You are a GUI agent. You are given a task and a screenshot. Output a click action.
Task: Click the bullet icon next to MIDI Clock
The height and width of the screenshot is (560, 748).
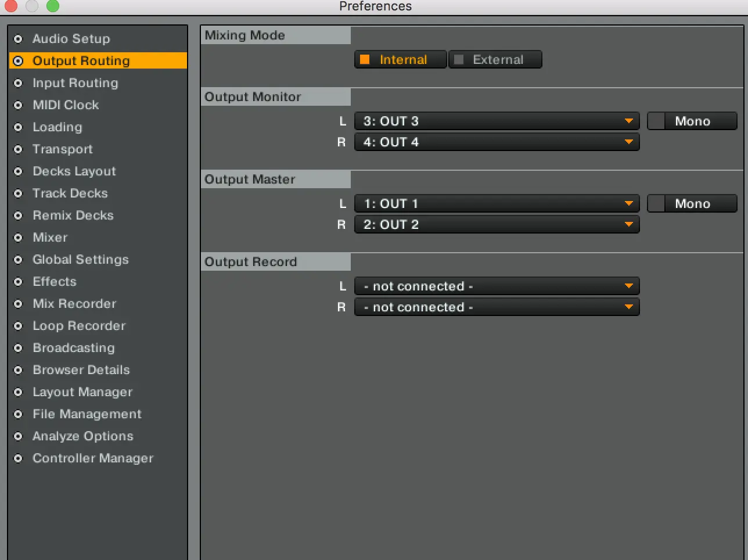pos(18,105)
